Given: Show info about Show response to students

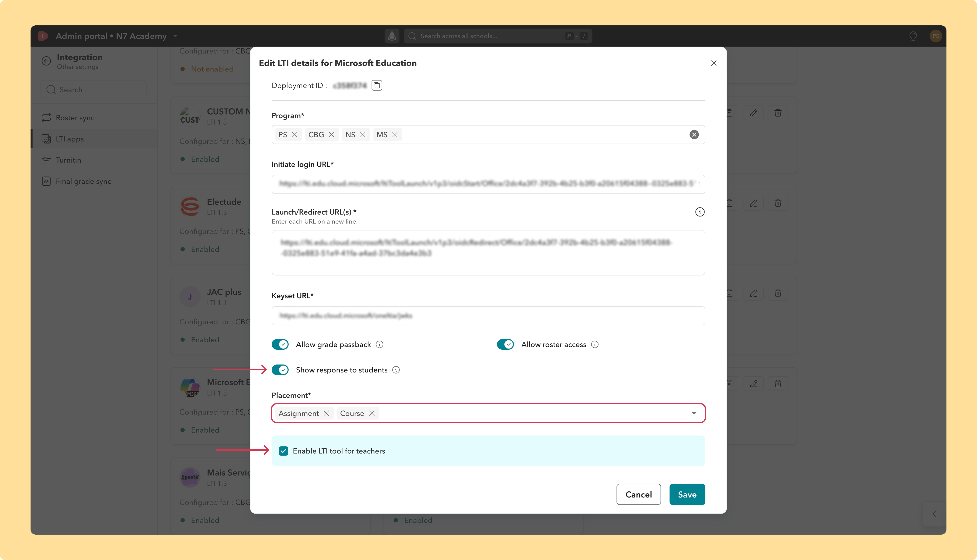Looking at the screenshot, I should click(x=396, y=370).
